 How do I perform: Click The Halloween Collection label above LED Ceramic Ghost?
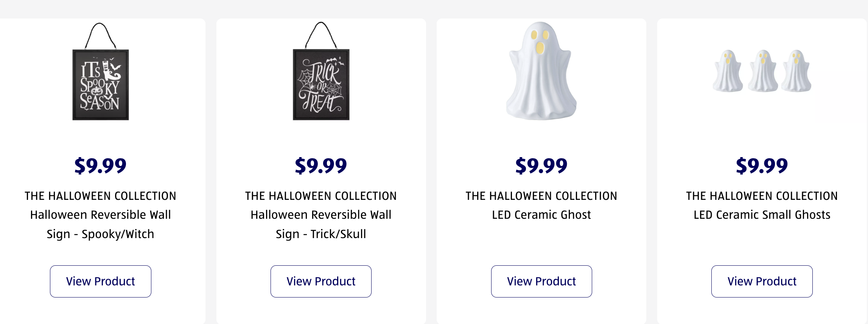coord(541,196)
